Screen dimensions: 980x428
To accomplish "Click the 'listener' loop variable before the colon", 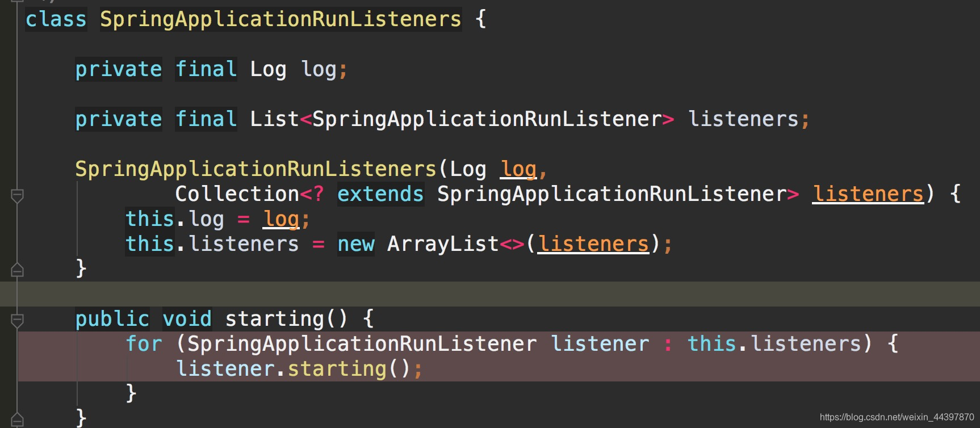I will point(600,344).
